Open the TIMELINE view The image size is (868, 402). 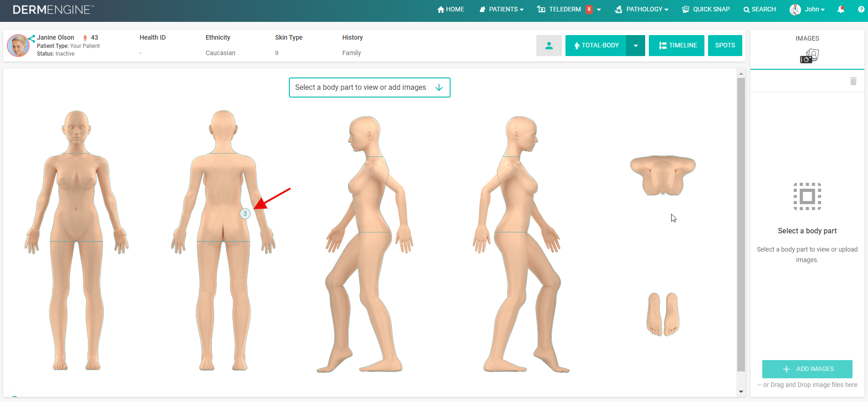[677, 46]
